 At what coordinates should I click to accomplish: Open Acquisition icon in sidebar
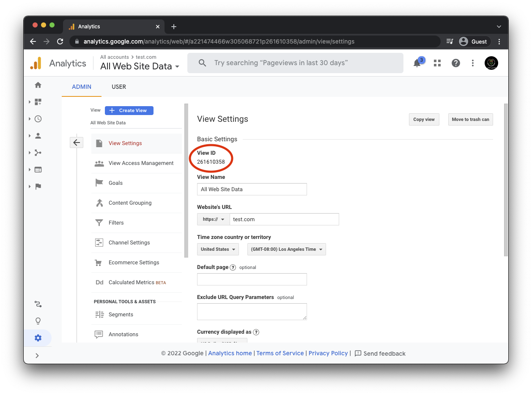click(38, 153)
